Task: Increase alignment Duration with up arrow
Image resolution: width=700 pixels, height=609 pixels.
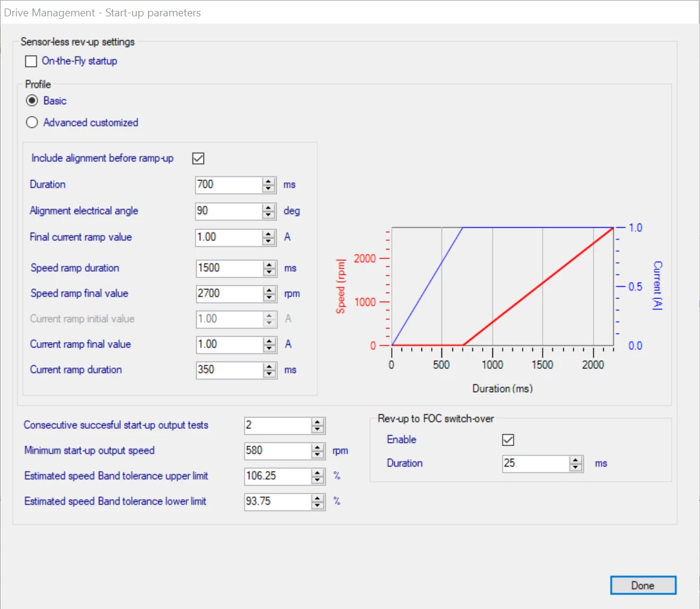Action: pyautogui.click(x=268, y=181)
